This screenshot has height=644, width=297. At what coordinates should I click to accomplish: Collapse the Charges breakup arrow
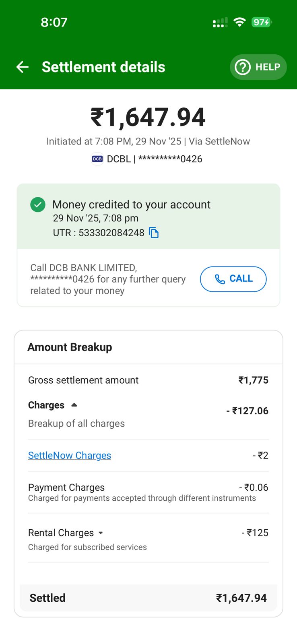pyautogui.click(x=74, y=405)
